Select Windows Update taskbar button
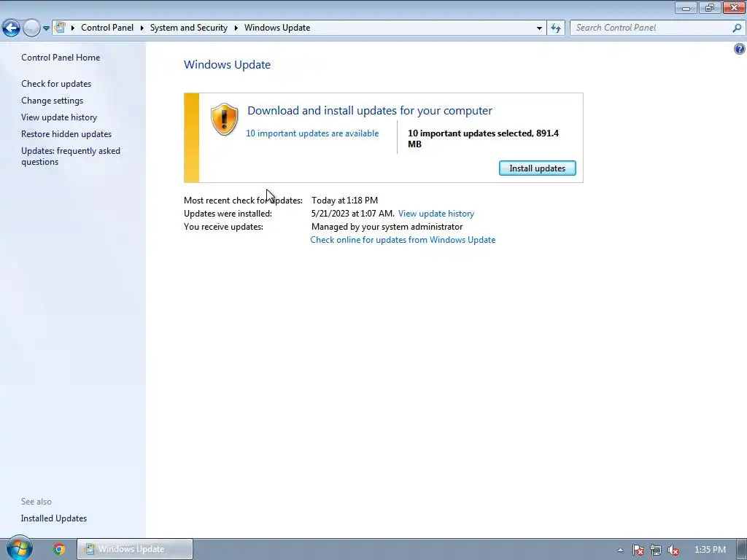The image size is (747, 560). (x=135, y=549)
